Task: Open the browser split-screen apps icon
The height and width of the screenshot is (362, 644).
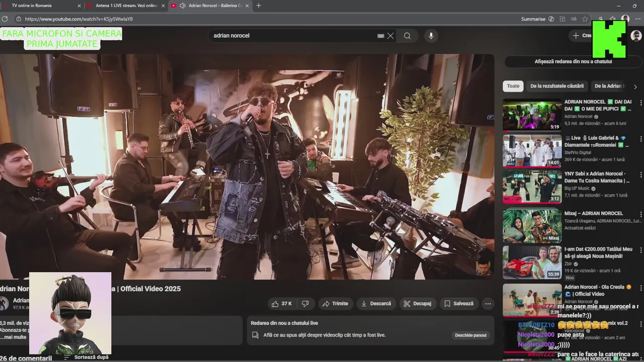Action: 562,19
